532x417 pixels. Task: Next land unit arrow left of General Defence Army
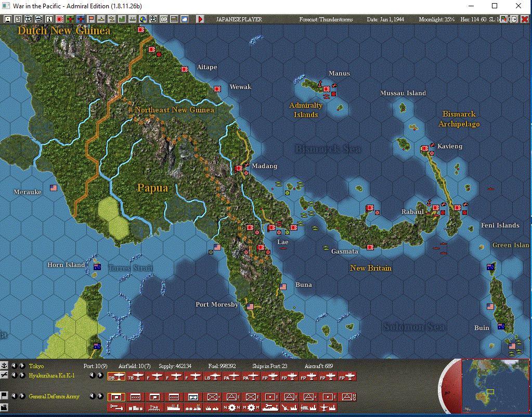[22, 396]
